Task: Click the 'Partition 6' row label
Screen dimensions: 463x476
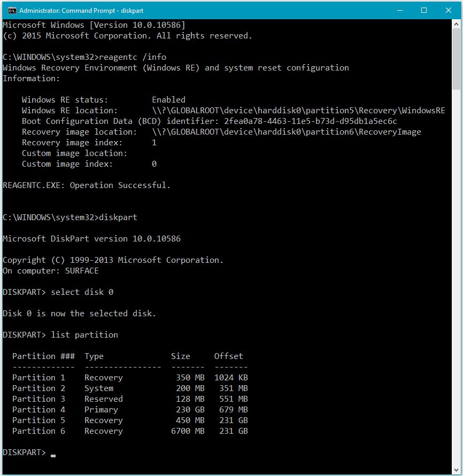Action: (38, 431)
